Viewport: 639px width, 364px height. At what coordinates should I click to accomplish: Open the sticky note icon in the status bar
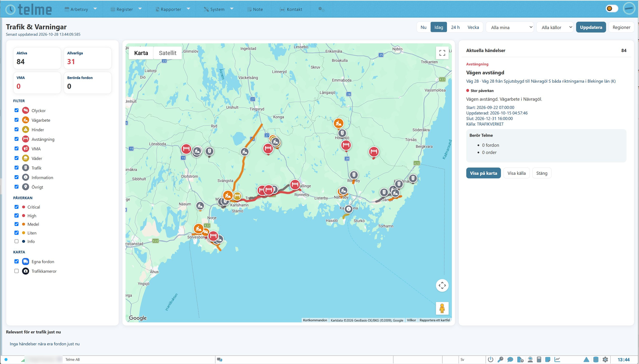click(548, 360)
